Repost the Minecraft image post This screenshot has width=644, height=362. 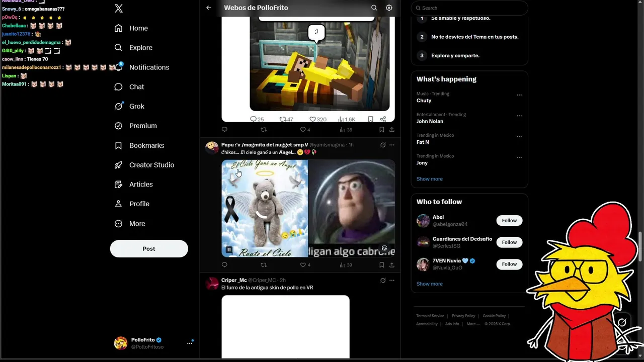coord(264,130)
